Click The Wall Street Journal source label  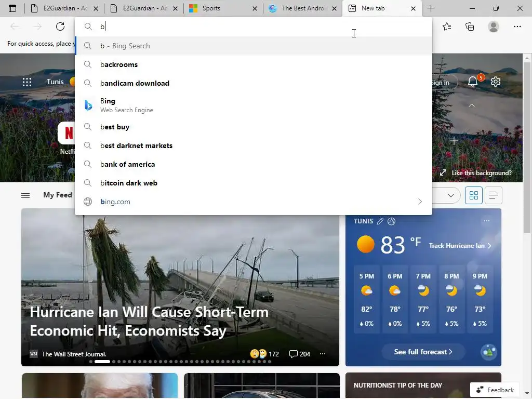click(74, 354)
